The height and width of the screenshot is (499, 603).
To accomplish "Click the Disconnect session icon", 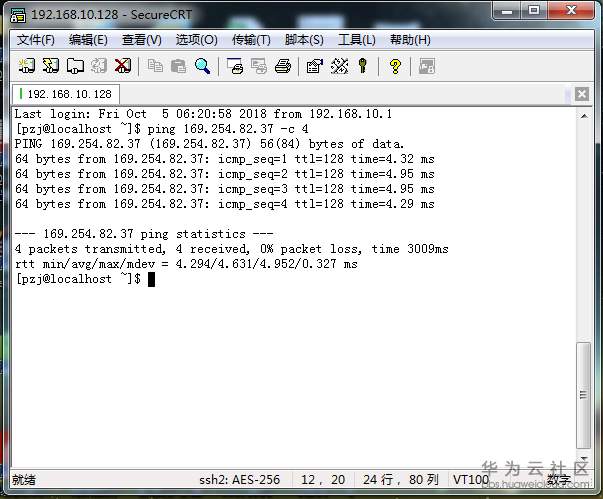I will (123, 66).
